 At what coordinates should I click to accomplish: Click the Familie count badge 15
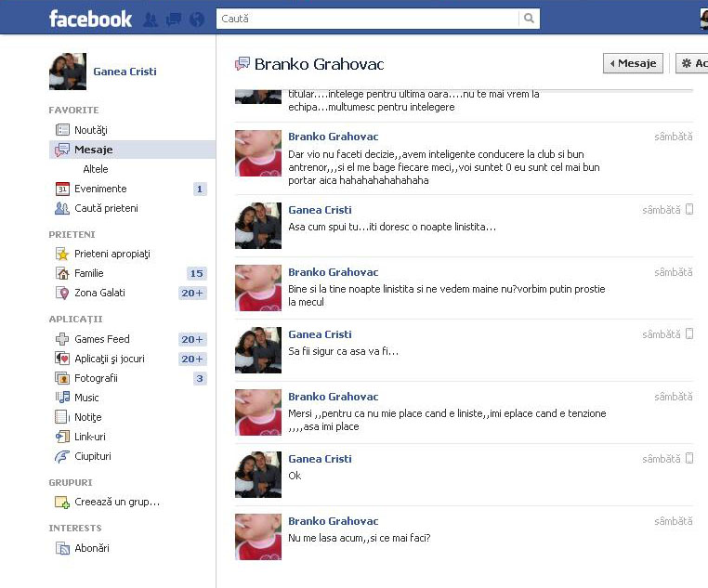(196, 273)
